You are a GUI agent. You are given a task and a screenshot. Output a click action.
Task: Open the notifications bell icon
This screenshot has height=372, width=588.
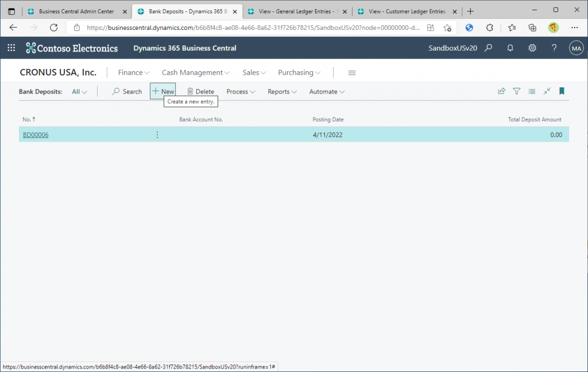click(x=510, y=48)
